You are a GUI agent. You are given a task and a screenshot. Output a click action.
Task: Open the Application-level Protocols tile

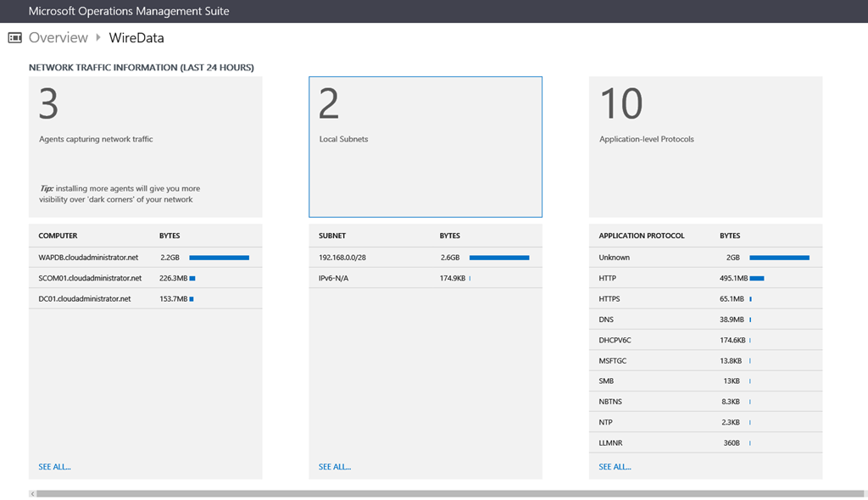[705, 147]
